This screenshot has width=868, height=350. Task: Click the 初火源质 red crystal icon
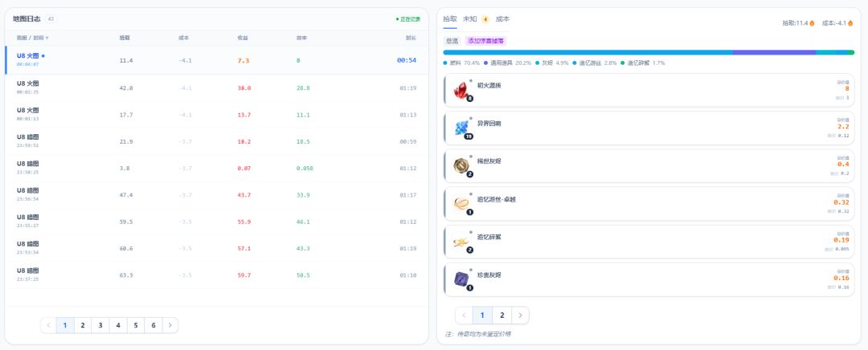coord(461,90)
